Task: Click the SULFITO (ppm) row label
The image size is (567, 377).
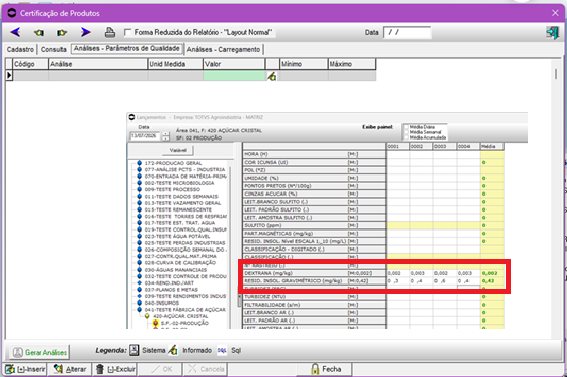Action: point(262,225)
